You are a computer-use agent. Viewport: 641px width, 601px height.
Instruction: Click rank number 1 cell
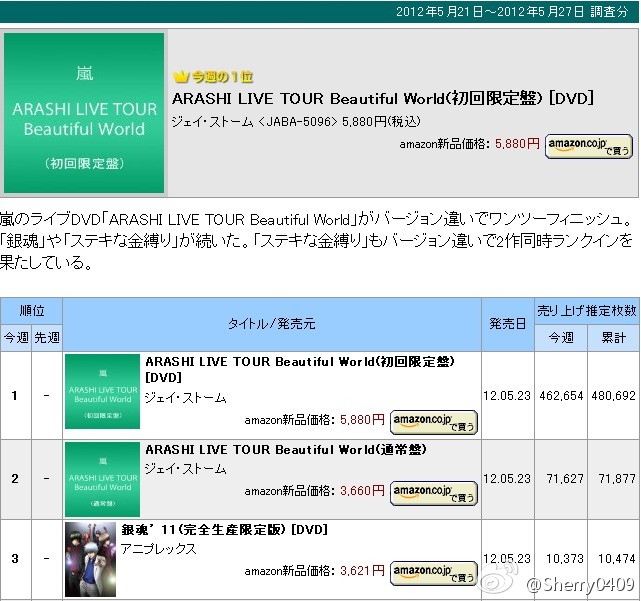(15, 396)
